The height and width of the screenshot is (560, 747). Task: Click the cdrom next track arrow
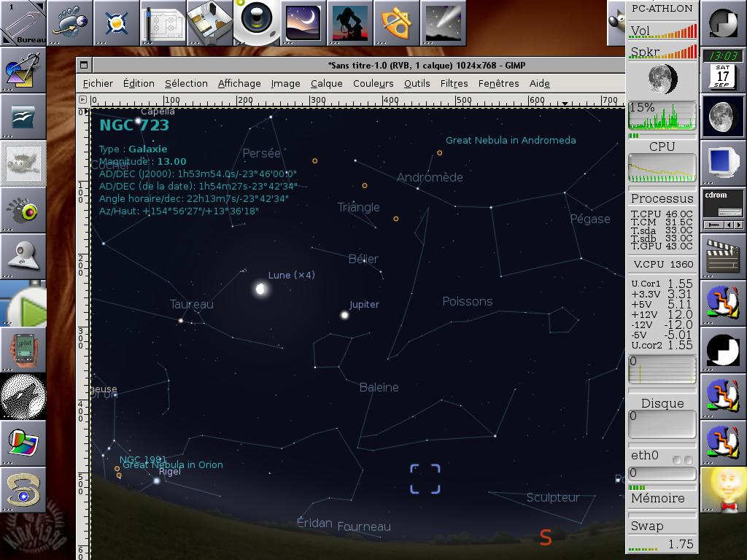click(738, 225)
